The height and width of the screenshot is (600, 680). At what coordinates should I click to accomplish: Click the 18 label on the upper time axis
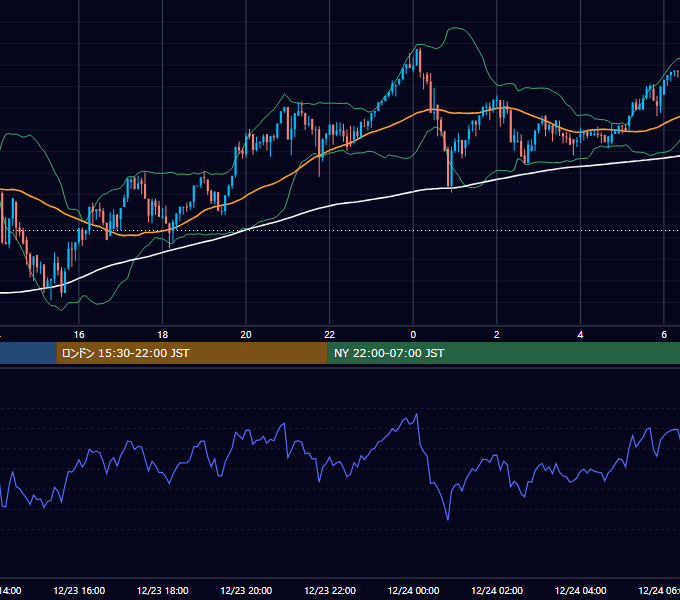click(162, 334)
